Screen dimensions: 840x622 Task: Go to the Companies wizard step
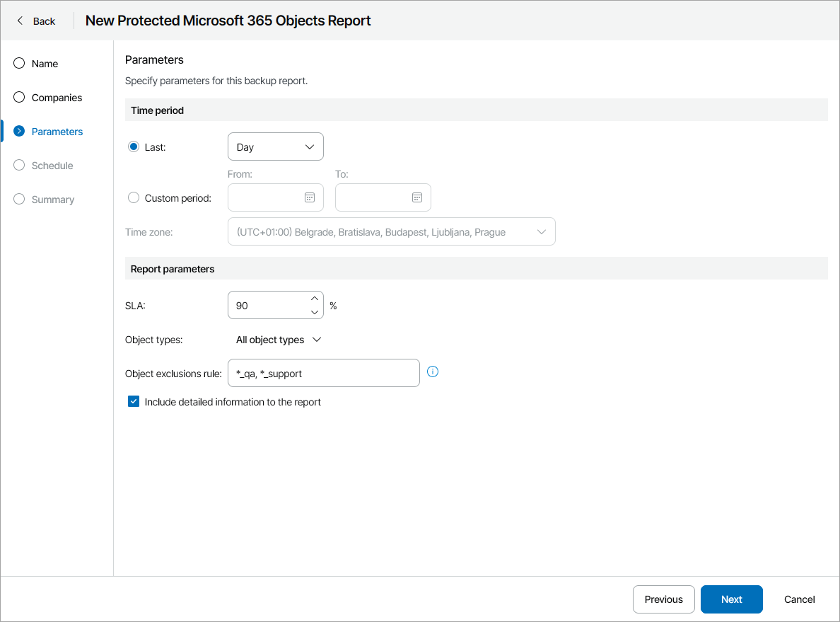57,98
